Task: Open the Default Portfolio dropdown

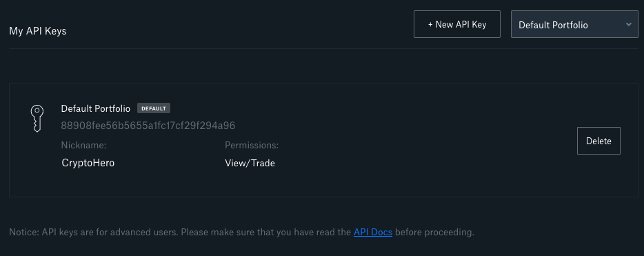Action: (x=574, y=24)
